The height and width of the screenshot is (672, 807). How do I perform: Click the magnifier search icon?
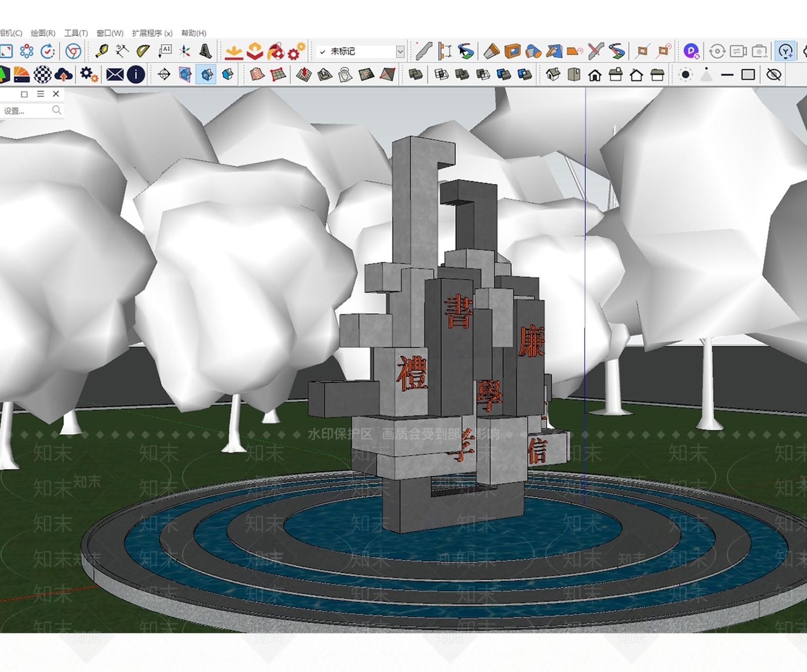[56, 110]
